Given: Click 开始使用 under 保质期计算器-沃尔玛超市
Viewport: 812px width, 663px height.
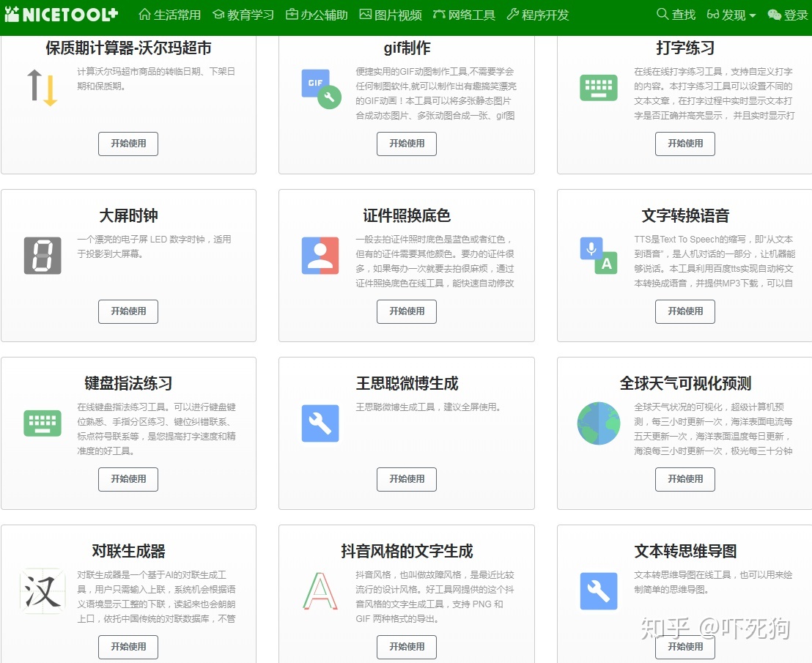Looking at the screenshot, I should click(128, 144).
